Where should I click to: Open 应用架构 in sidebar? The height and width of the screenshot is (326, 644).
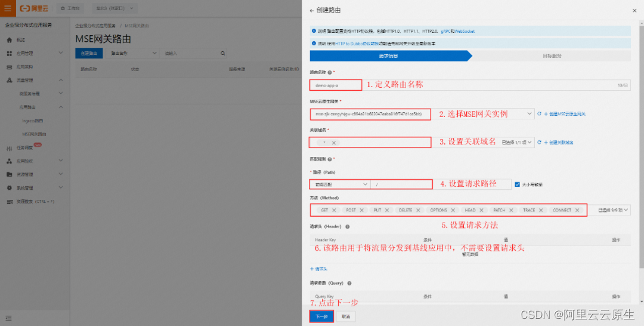click(x=24, y=67)
